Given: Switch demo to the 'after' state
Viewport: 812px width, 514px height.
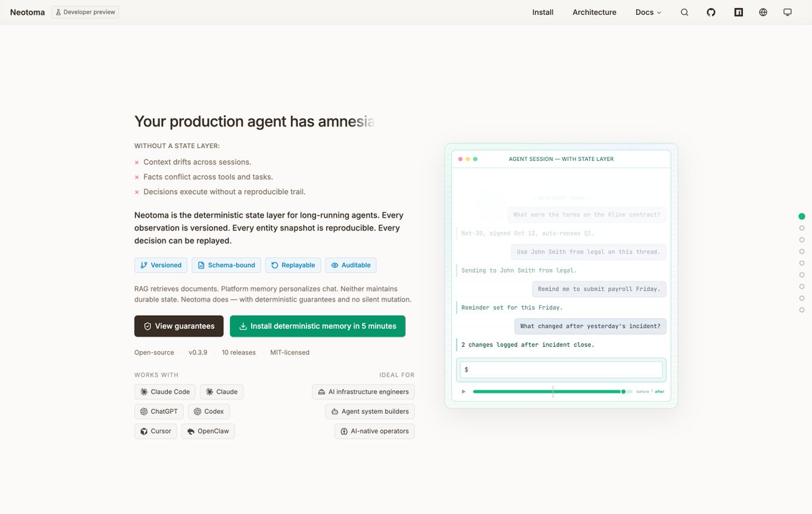Looking at the screenshot, I should click(x=660, y=392).
